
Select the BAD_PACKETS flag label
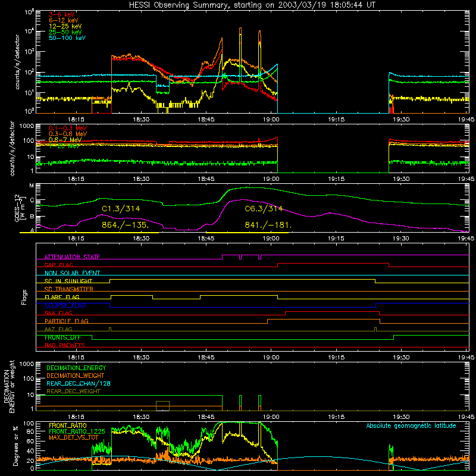65,345
